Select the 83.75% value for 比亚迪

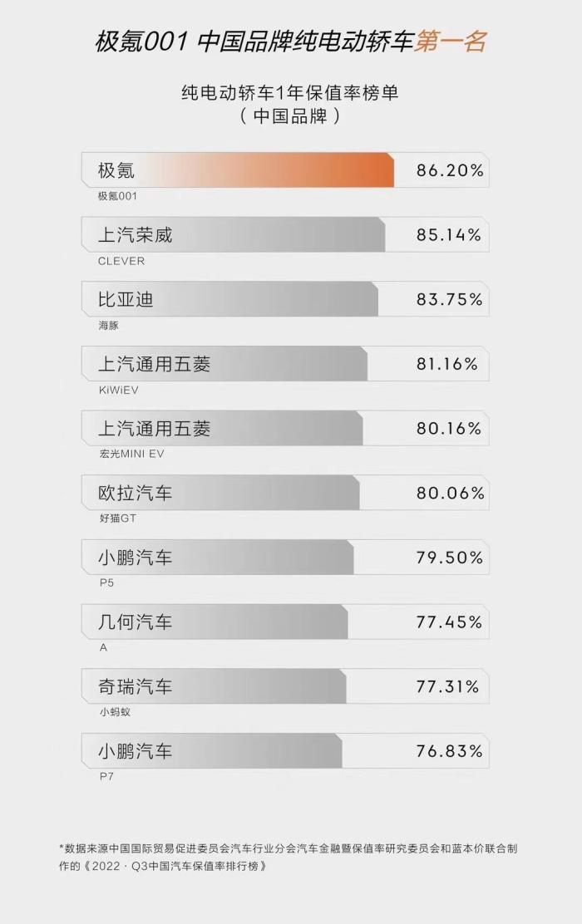[x=449, y=299]
